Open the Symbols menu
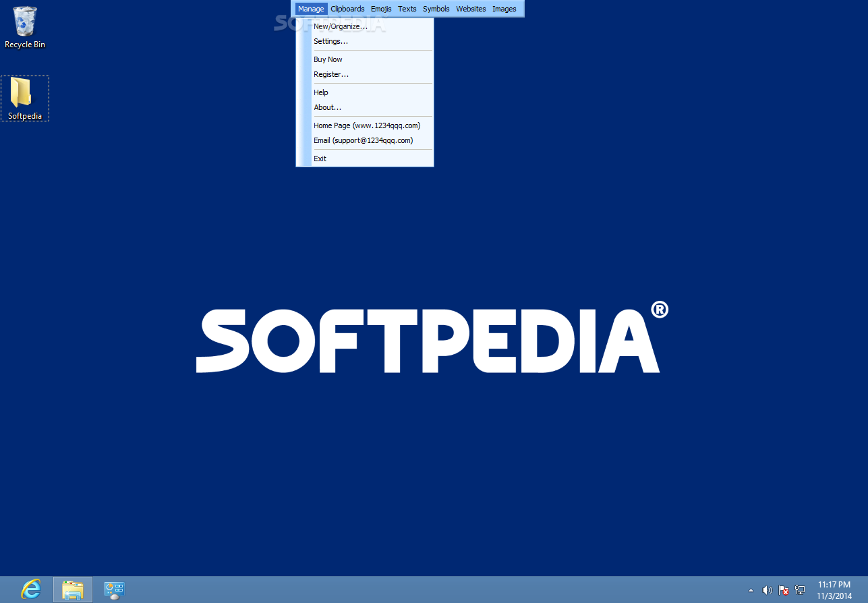This screenshot has width=868, height=603. pyautogui.click(x=436, y=9)
